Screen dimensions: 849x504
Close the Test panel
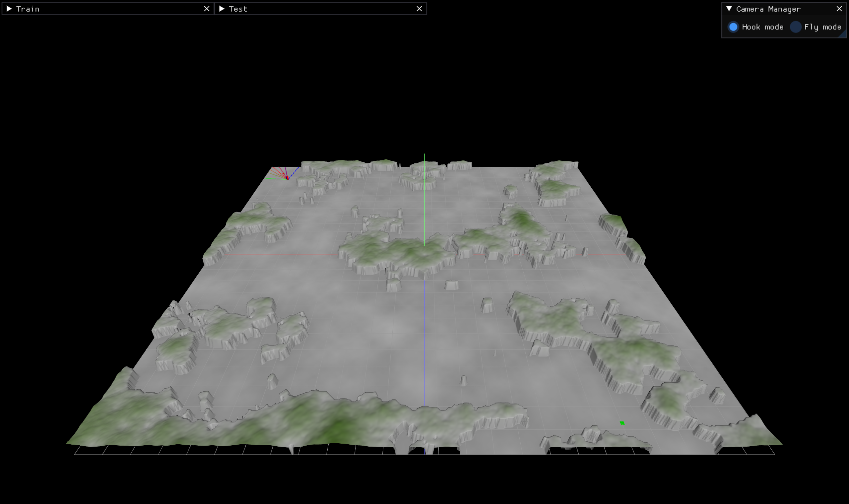pos(419,9)
